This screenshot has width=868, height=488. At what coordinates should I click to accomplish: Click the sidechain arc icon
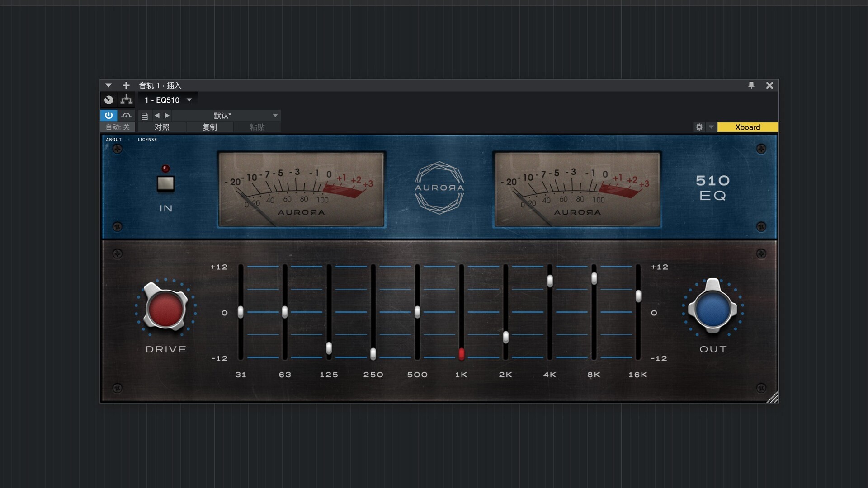(126, 115)
